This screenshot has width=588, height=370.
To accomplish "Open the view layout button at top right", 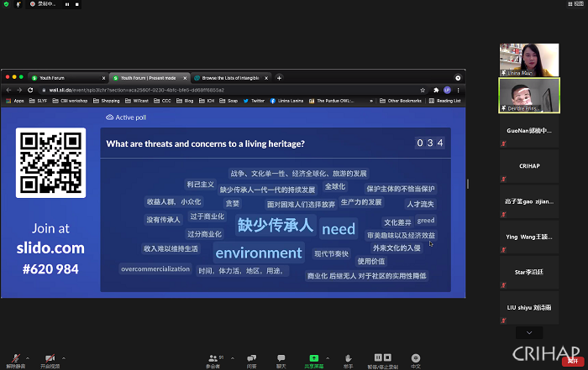I will click(x=577, y=4).
